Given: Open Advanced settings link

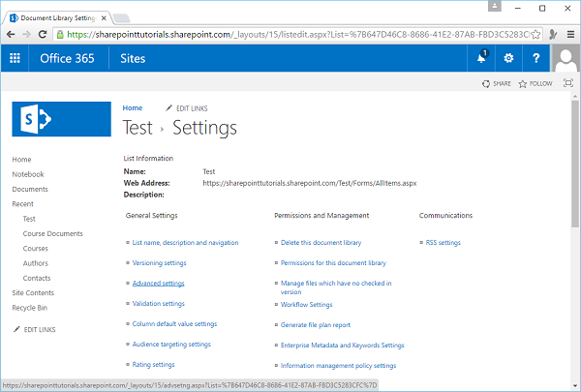Looking at the screenshot, I should pos(158,283).
